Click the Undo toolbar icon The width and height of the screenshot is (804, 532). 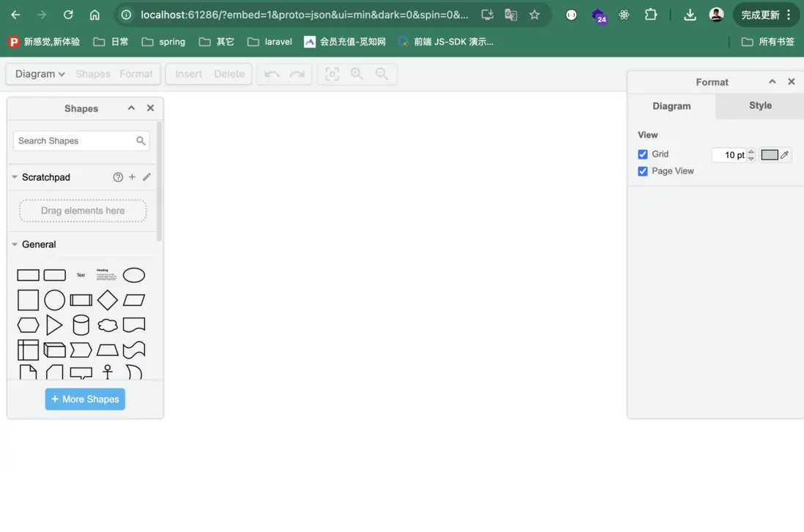[x=272, y=75]
